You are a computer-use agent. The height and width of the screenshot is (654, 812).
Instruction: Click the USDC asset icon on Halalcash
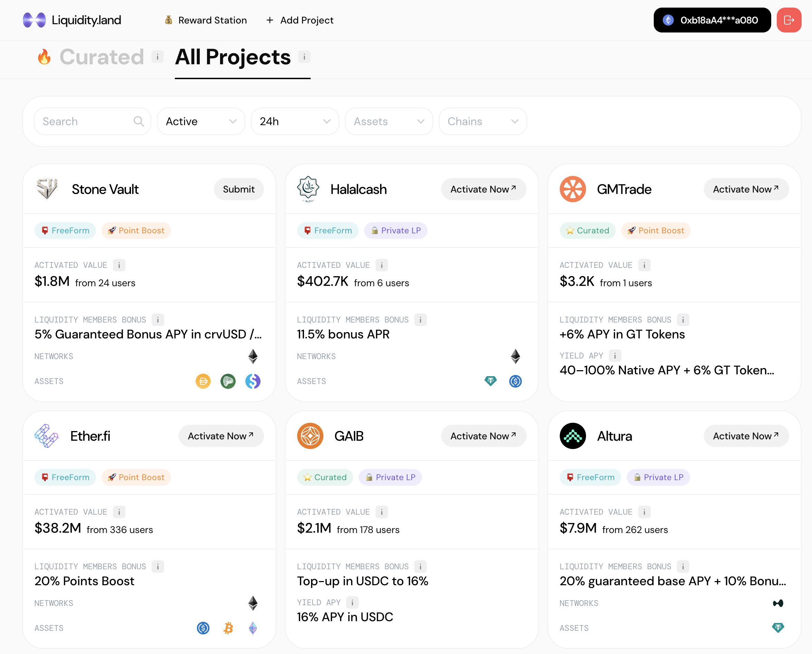(515, 381)
